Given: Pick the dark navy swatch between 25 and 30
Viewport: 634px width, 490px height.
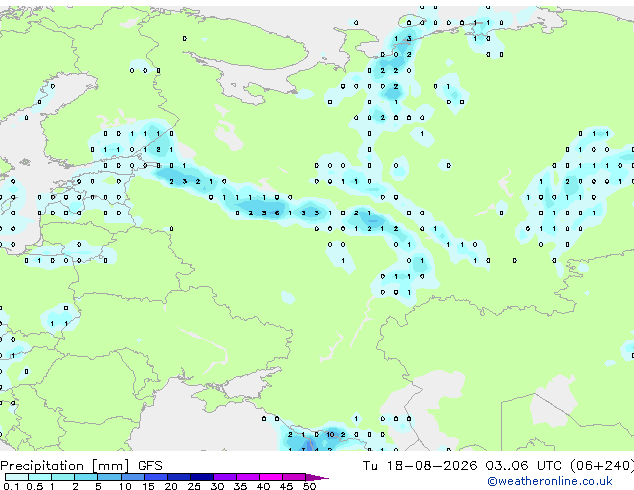Looking at the screenshot, I should tap(202, 477).
